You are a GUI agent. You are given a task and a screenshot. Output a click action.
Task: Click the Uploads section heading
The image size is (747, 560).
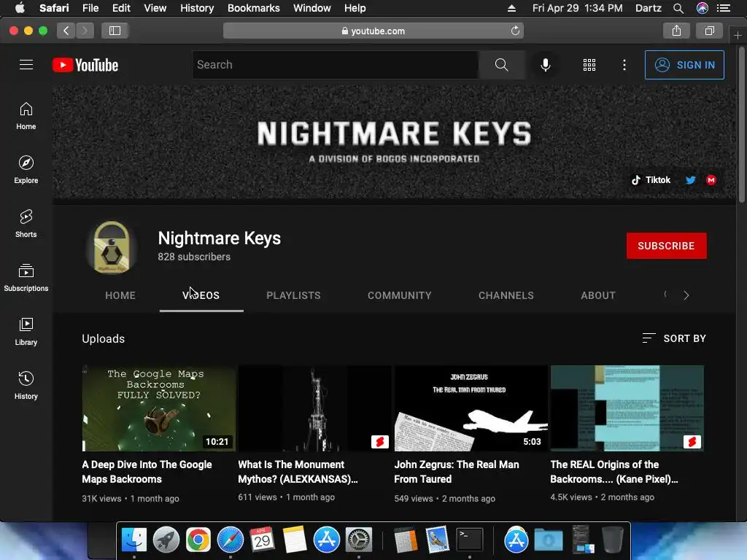point(104,338)
